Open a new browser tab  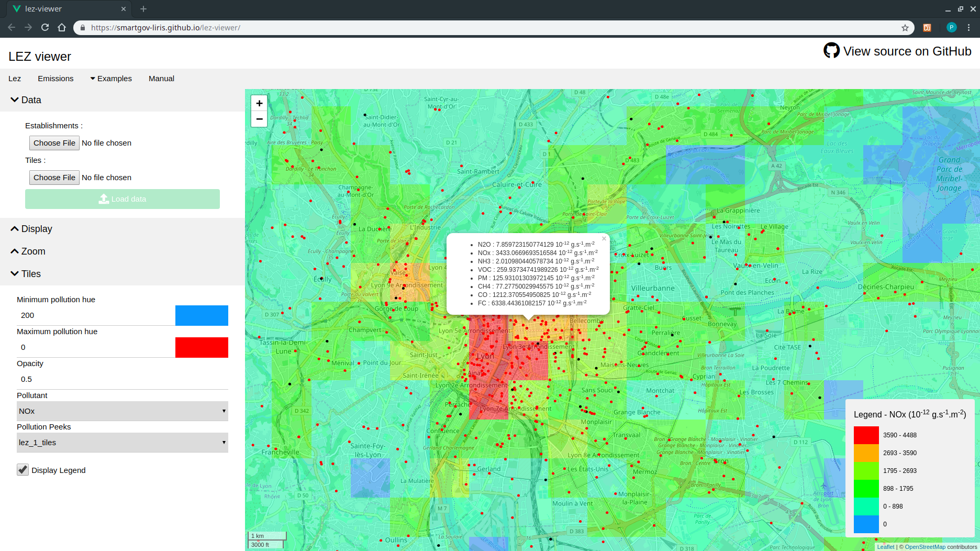[x=143, y=9]
